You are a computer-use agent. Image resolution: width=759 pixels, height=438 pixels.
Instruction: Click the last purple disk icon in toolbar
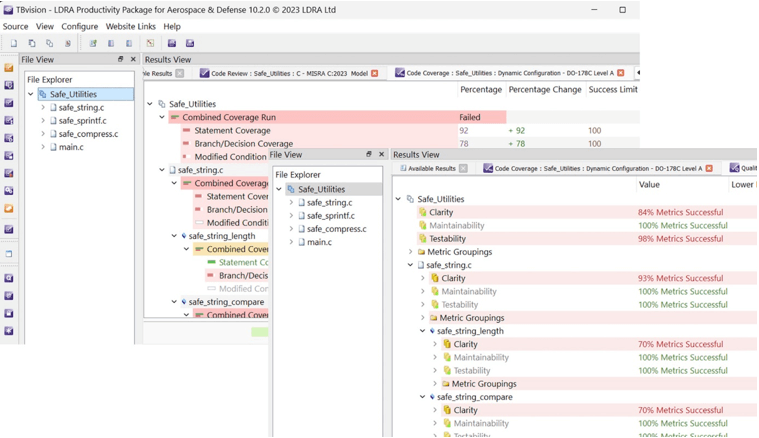pos(190,43)
